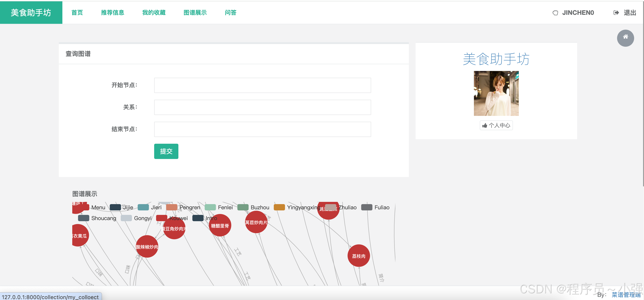Open the 菜谱管理端 footer link
This screenshot has height=300, width=644.
pos(626,294)
